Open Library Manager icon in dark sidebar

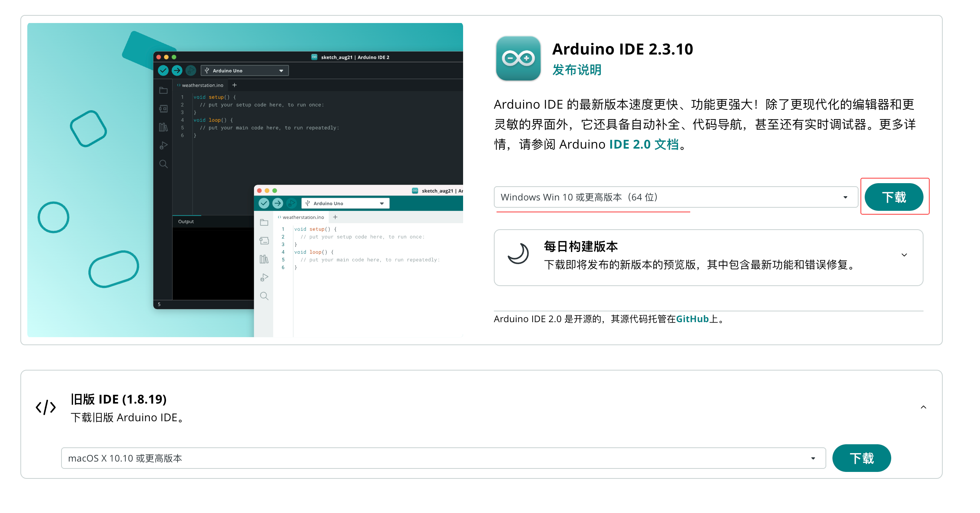[x=163, y=127]
